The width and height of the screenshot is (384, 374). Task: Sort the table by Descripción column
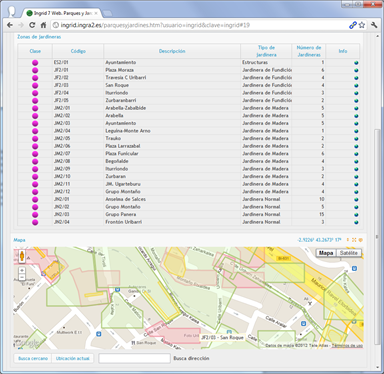click(172, 51)
